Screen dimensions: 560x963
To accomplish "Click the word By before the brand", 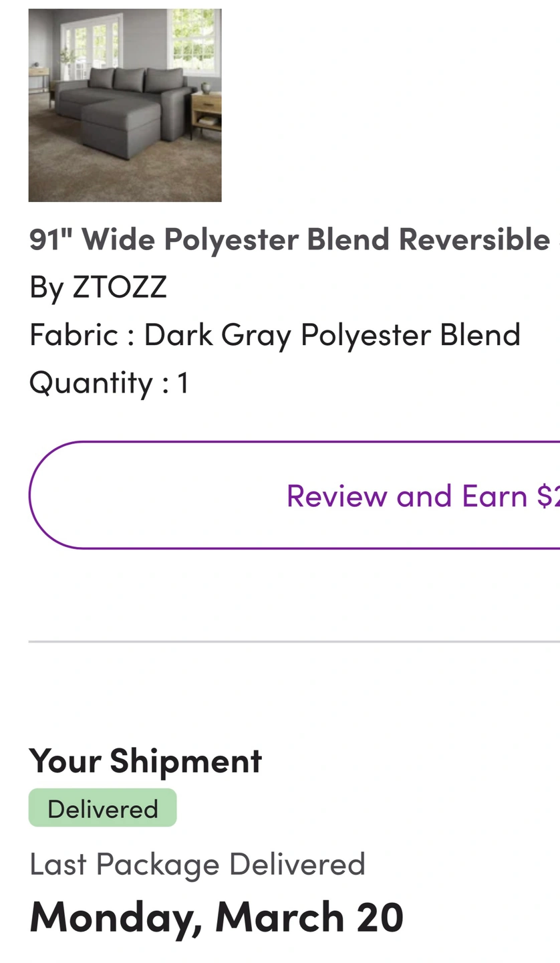I will (x=46, y=287).
